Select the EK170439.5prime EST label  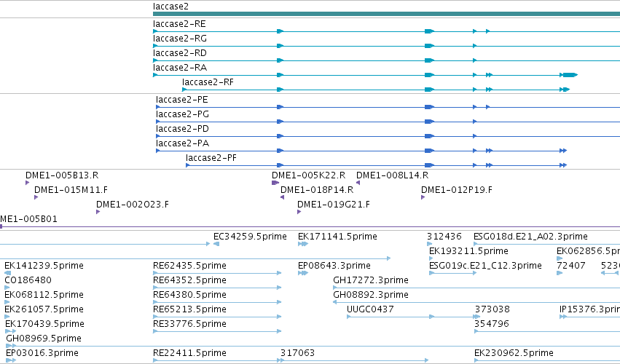(x=44, y=325)
